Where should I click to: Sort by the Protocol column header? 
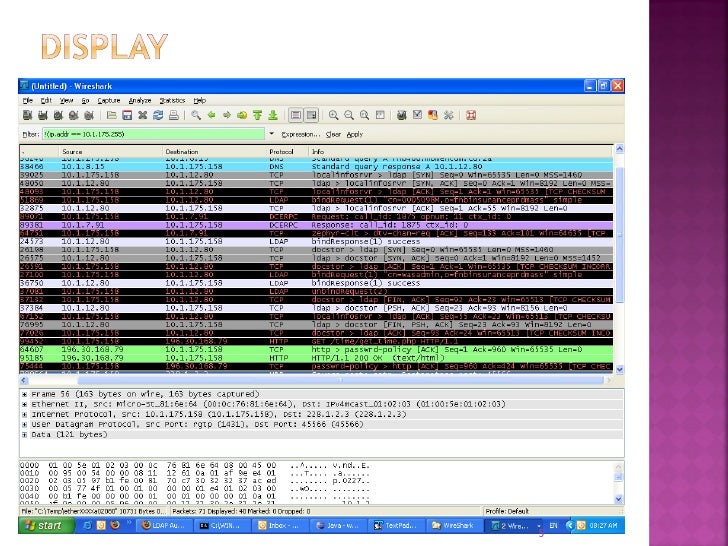pos(287,152)
